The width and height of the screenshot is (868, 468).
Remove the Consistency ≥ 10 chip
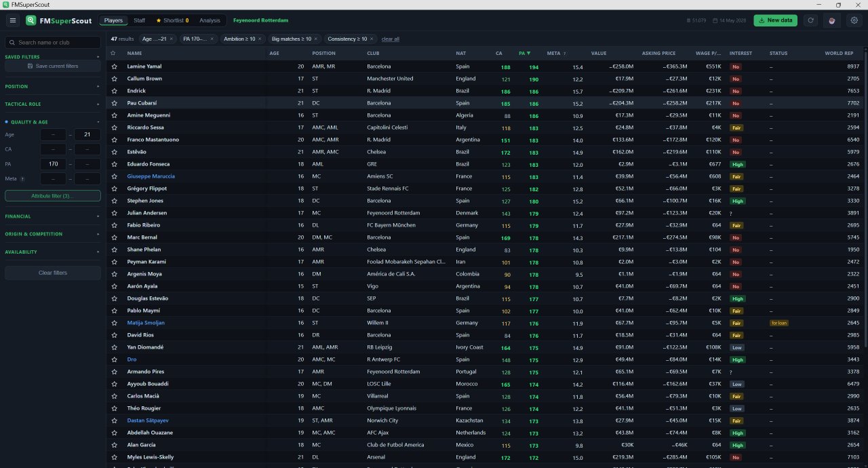[372, 39]
